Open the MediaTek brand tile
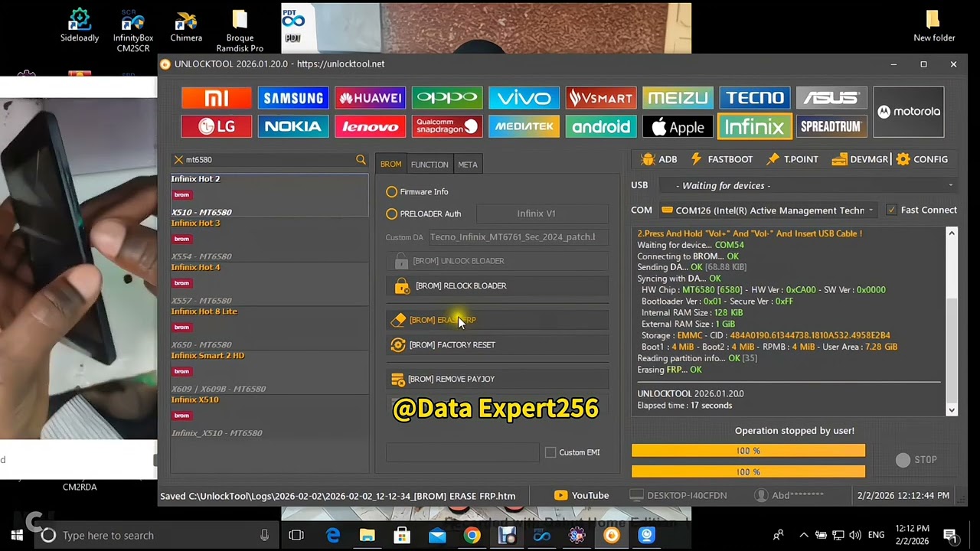980x551 pixels. click(524, 126)
